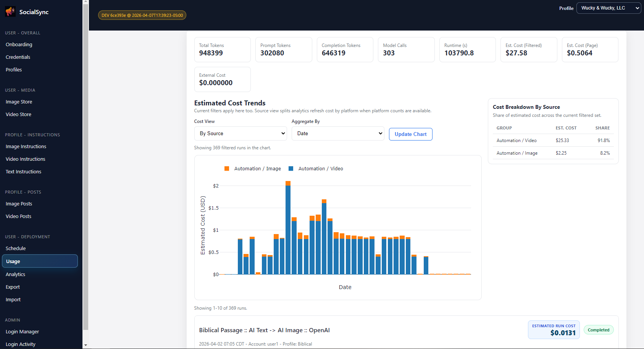Click the Update Chart button
The image size is (644, 349).
(x=410, y=134)
